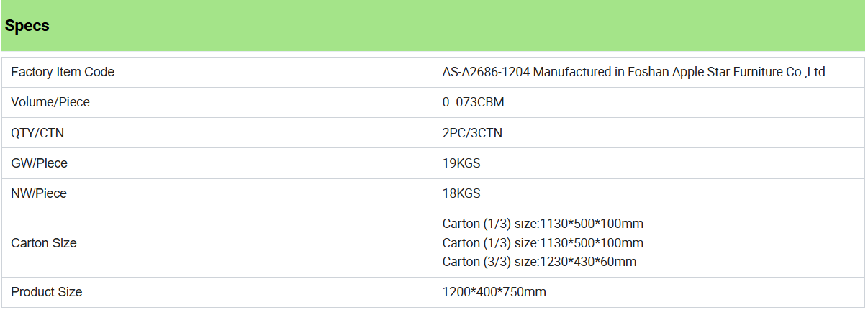This screenshot has width=868, height=310.
Task: Click the first Carton (1/3) size line
Action: (543, 224)
